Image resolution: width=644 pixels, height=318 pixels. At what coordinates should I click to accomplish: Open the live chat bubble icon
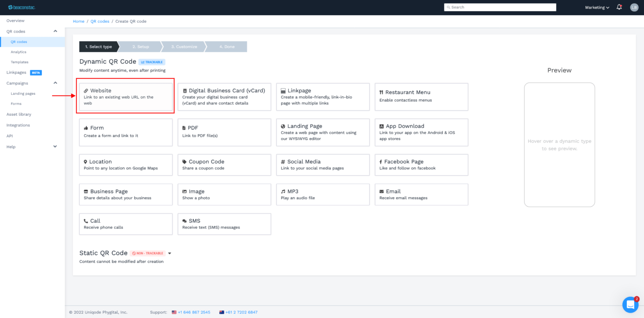(x=630, y=304)
